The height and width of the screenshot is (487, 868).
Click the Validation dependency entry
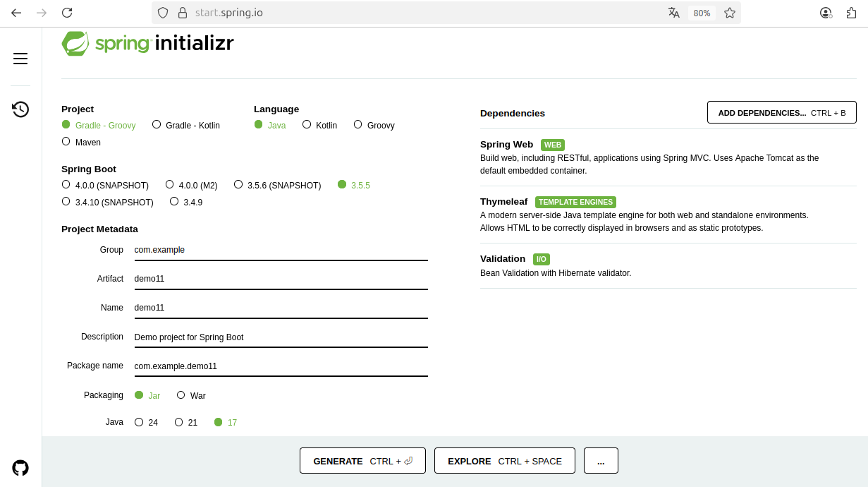668,265
